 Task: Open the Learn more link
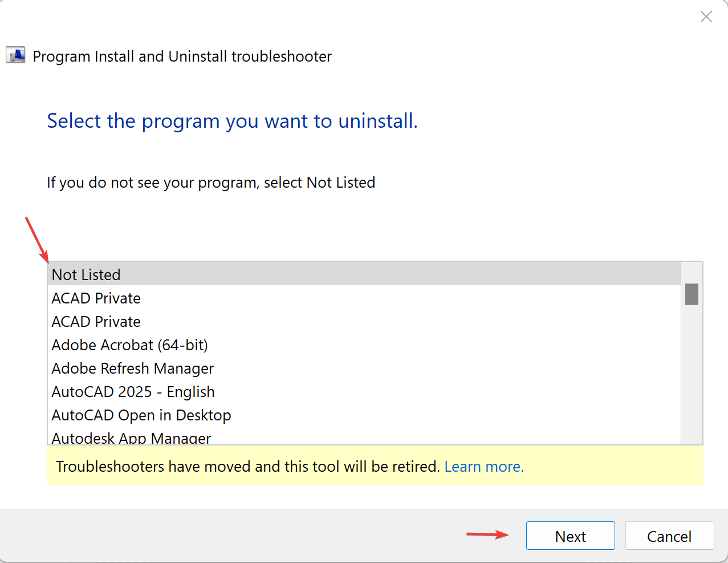click(x=484, y=467)
